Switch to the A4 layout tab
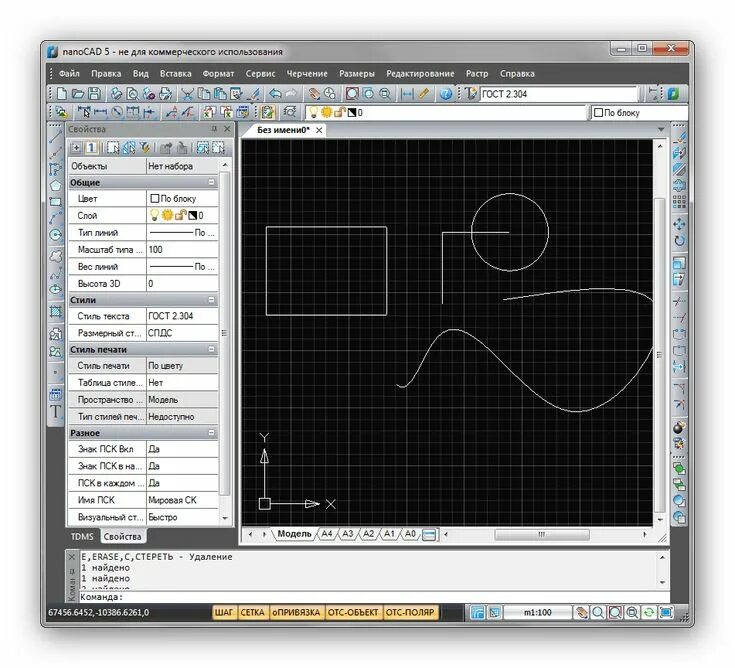 click(x=327, y=534)
